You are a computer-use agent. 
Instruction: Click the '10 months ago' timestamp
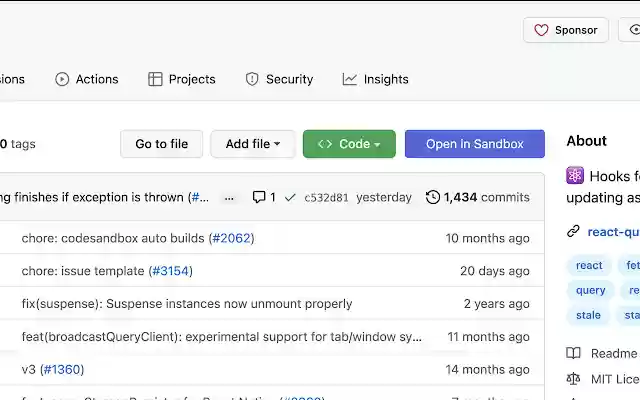click(487, 238)
